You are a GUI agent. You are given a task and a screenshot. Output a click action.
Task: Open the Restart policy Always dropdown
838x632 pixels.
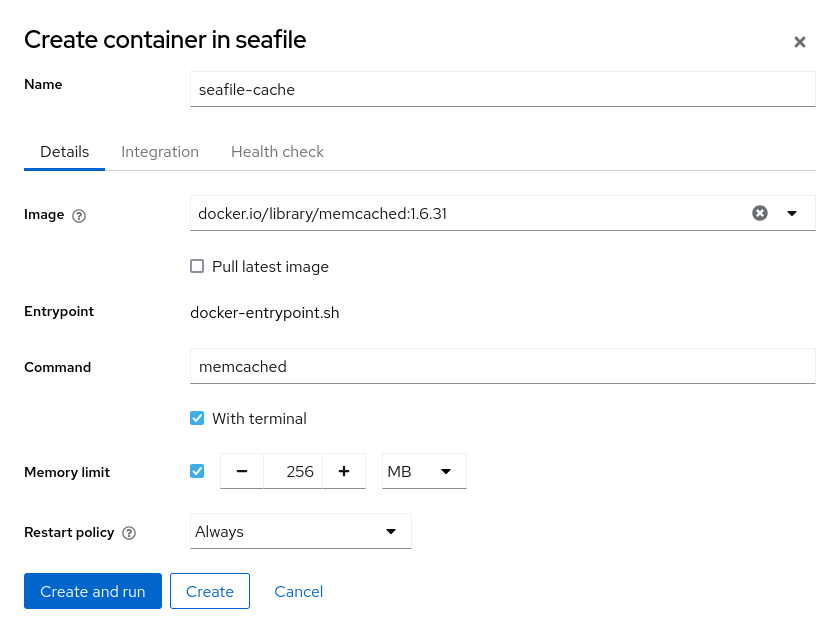click(x=300, y=532)
